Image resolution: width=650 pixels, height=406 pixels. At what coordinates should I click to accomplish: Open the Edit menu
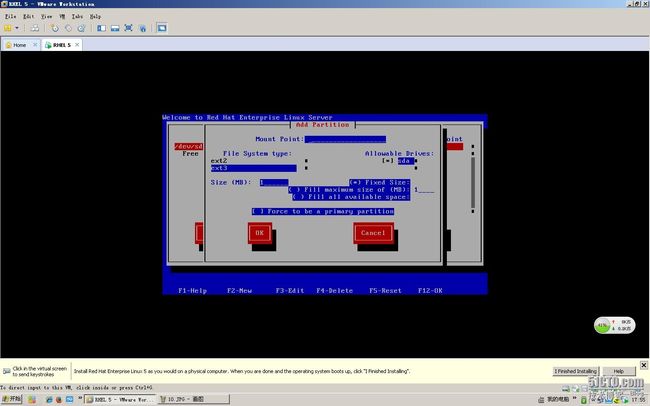[29, 16]
